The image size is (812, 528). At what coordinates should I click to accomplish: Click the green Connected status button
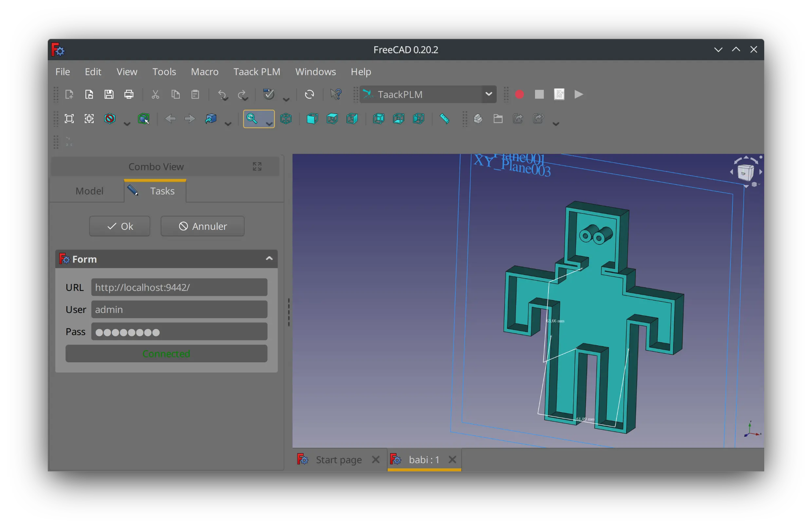(x=167, y=354)
